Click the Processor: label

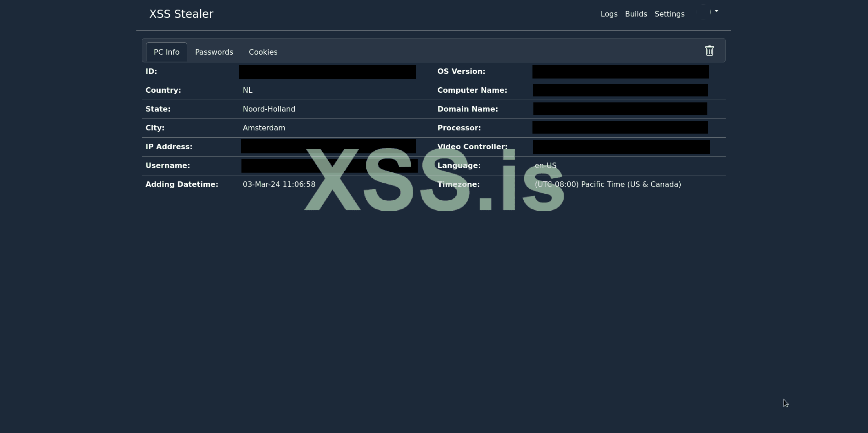[459, 128]
